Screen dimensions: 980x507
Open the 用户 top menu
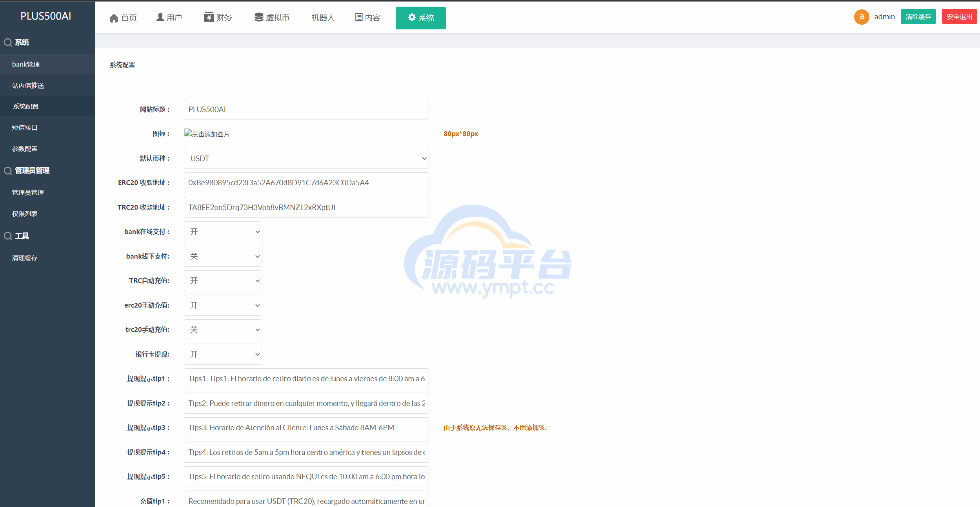pos(169,18)
